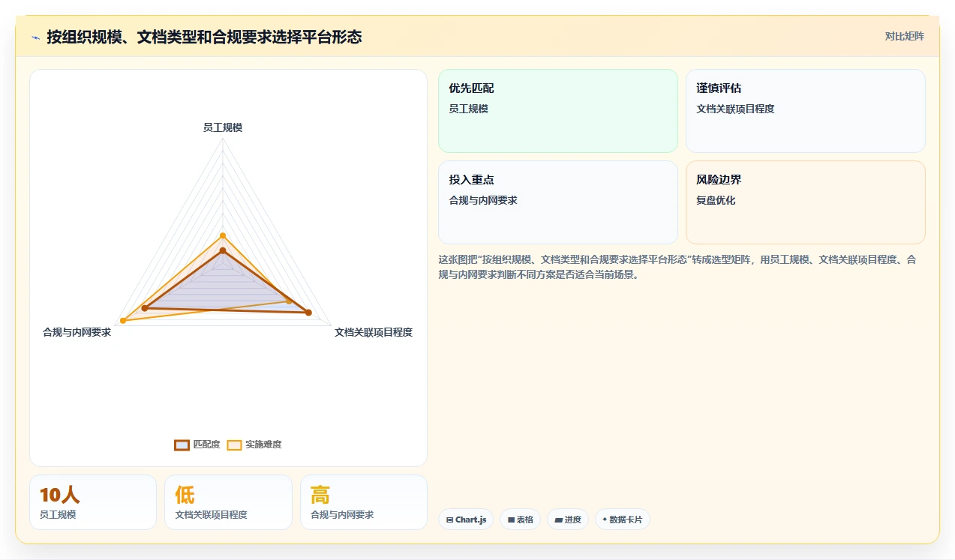Click the orange data point on 员工规模 axis

223,235
